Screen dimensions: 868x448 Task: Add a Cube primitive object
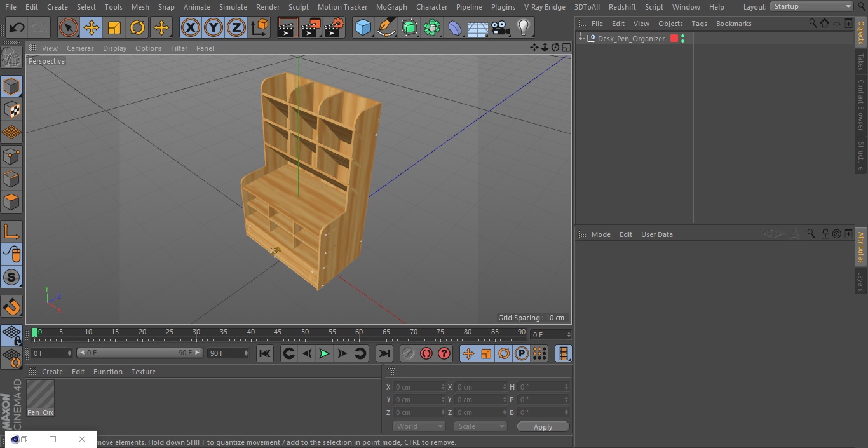tap(363, 28)
